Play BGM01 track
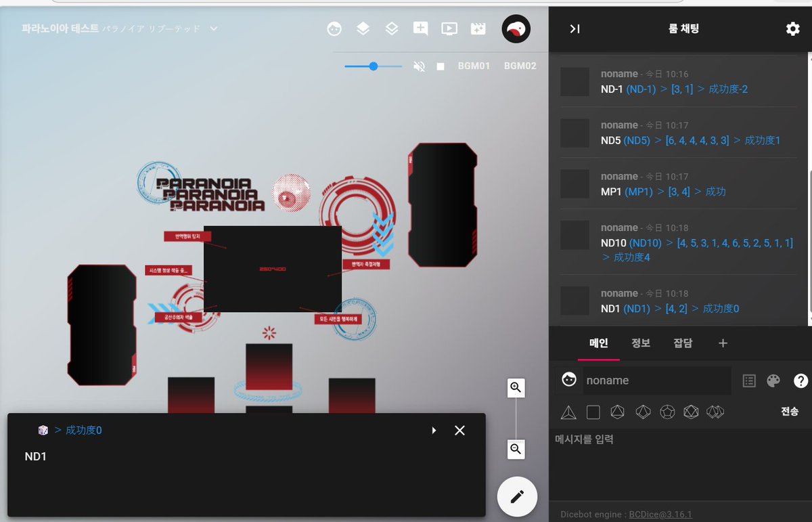 click(x=474, y=66)
